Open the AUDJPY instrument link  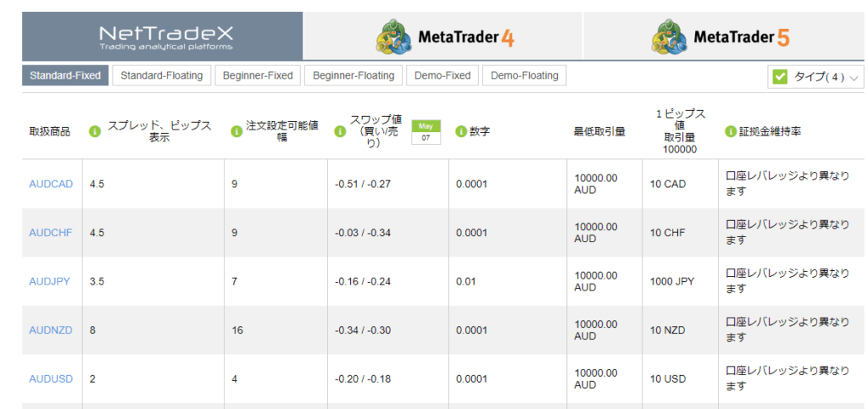pyautogui.click(x=49, y=281)
